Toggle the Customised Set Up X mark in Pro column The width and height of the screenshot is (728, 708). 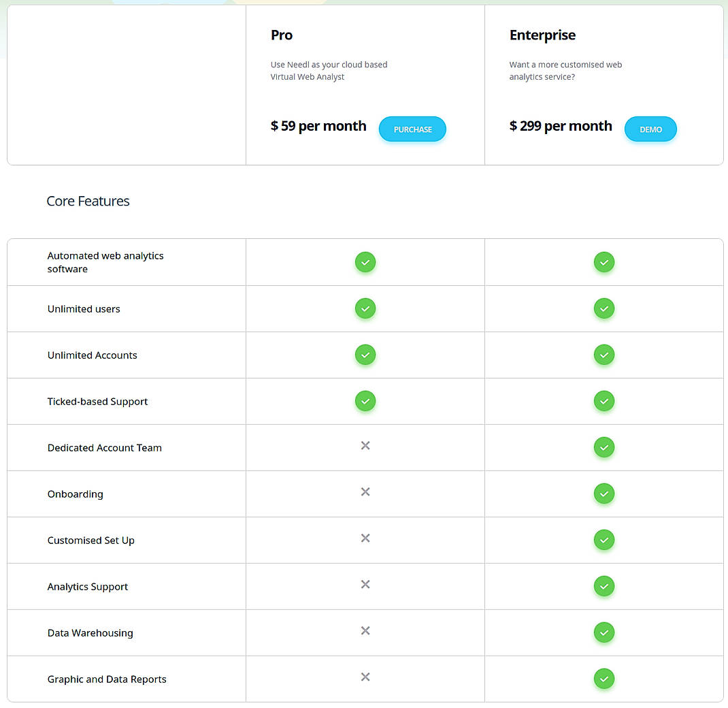[365, 538]
